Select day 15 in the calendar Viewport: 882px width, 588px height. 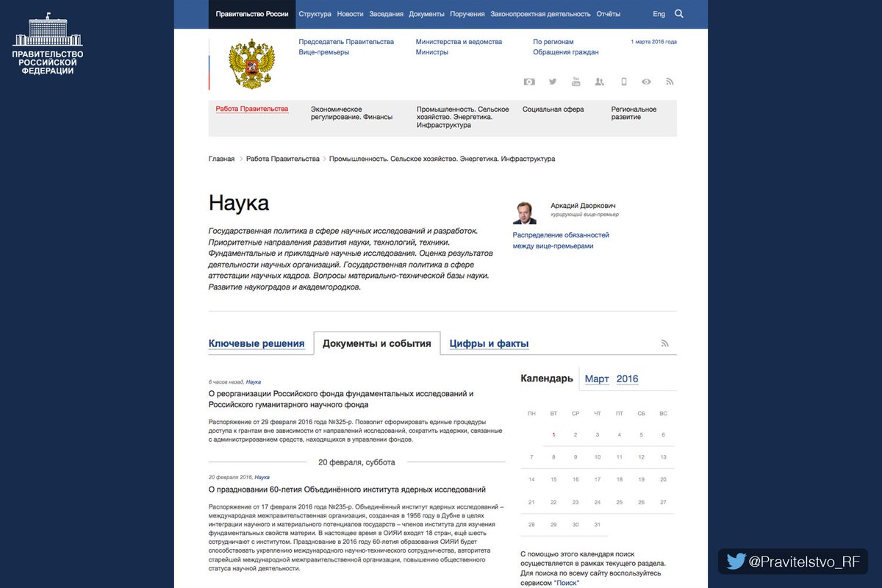click(553, 479)
